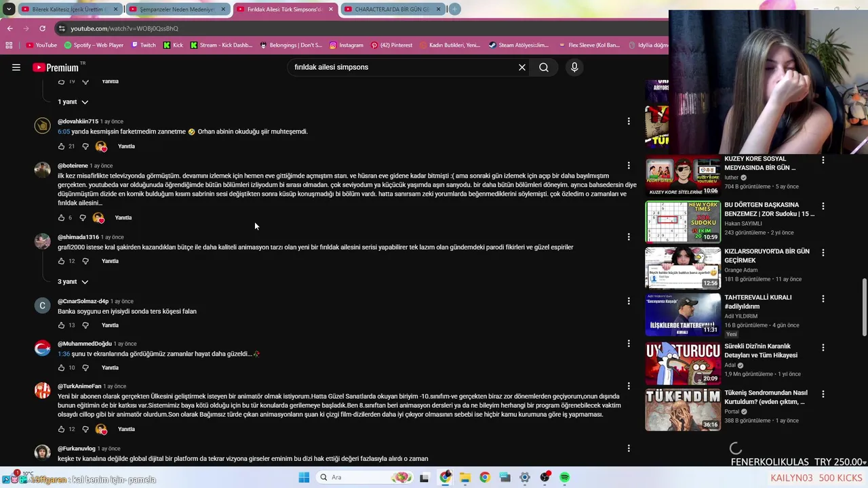Open the apps grid in bookmarks bar
The image size is (868, 488).
point(9,45)
